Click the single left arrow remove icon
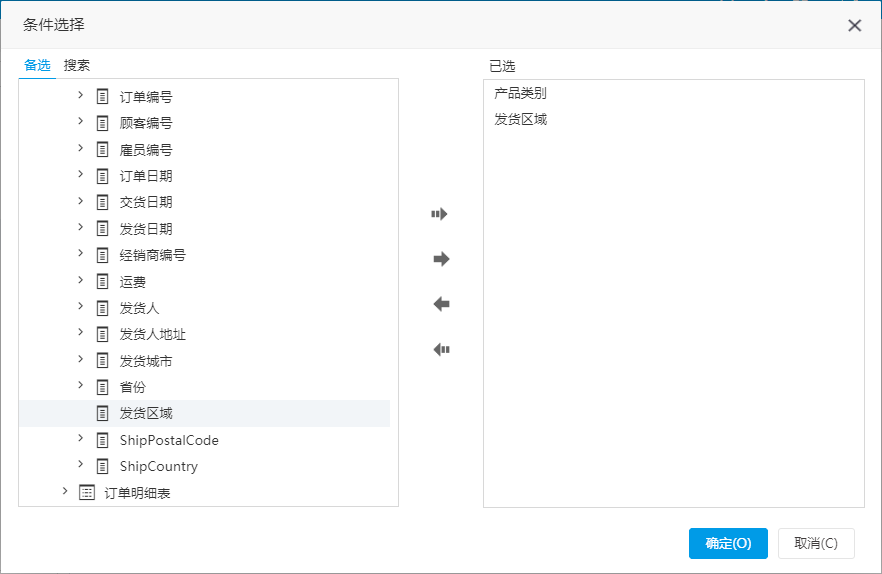The width and height of the screenshot is (882, 574). tap(442, 304)
